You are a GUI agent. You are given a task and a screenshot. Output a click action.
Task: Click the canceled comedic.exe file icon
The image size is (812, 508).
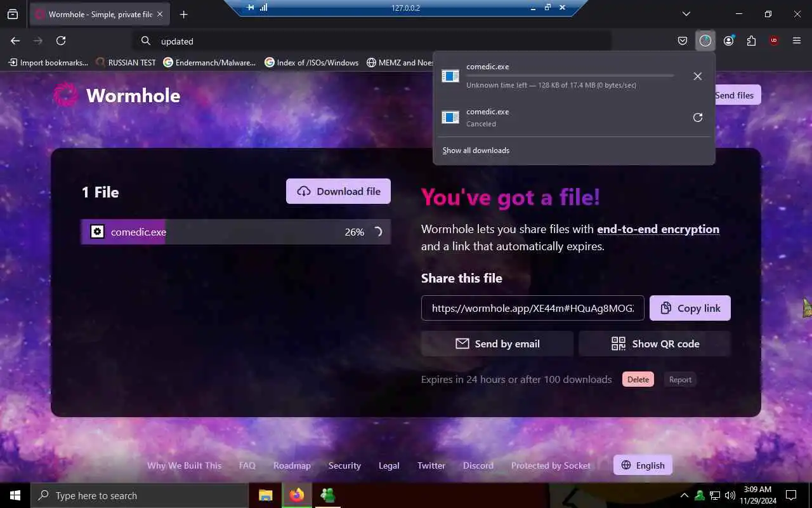tap(450, 117)
